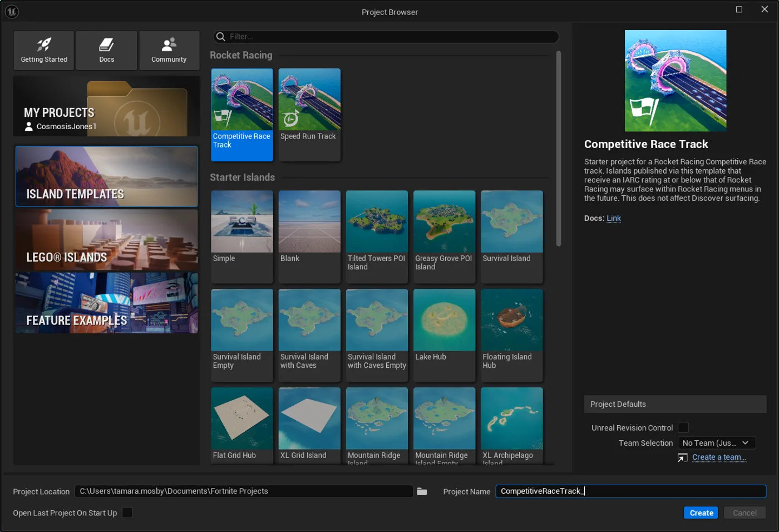Pick Survival Island with Caves Empty template
779x532 pixels.
coord(377,335)
